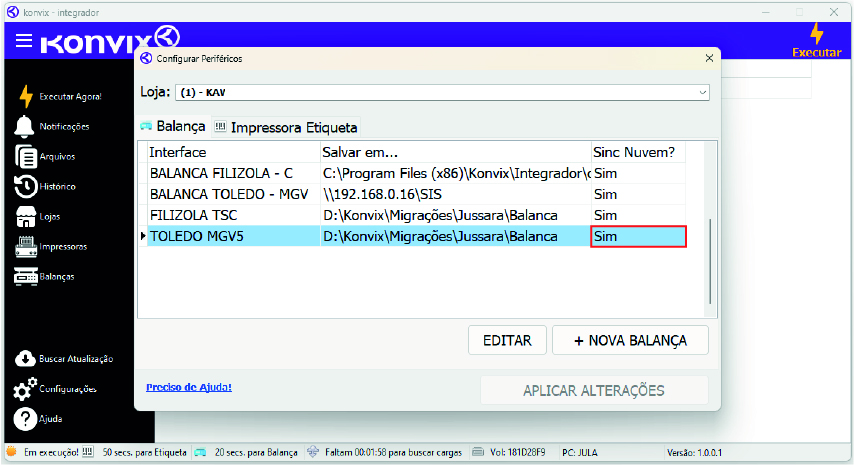Screen dimensions: 854x465
Task: Click the + NOVA BALANÇA button
Action: coord(630,340)
